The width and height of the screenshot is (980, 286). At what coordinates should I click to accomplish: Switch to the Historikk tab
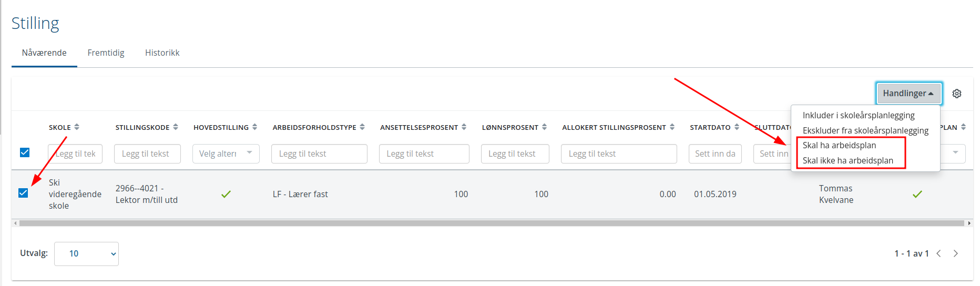point(162,53)
